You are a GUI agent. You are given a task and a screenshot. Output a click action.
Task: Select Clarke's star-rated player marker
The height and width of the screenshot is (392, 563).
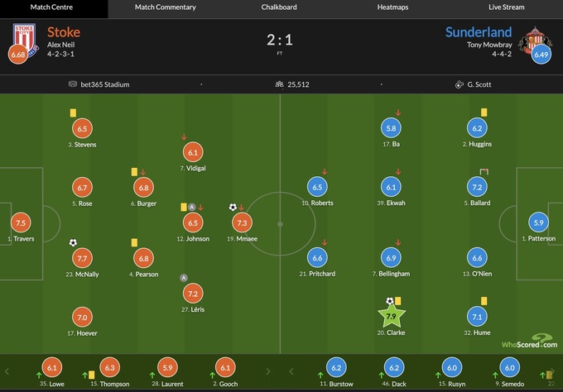(392, 315)
